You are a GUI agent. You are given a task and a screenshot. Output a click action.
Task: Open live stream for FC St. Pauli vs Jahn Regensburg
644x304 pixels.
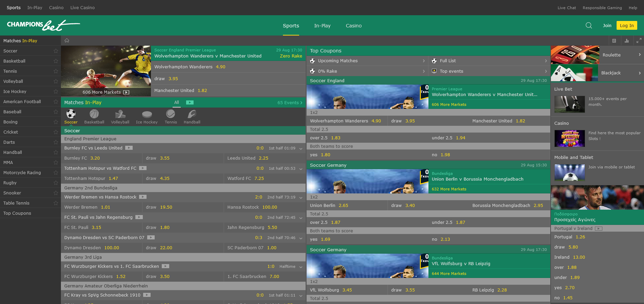(139, 217)
